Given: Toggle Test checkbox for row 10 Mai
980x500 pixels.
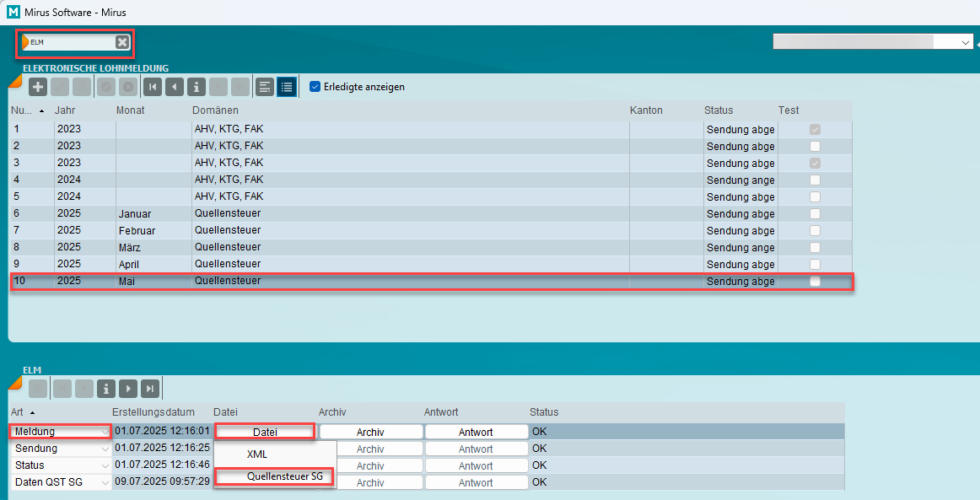Looking at the screenshot, I should click(815, 282).
